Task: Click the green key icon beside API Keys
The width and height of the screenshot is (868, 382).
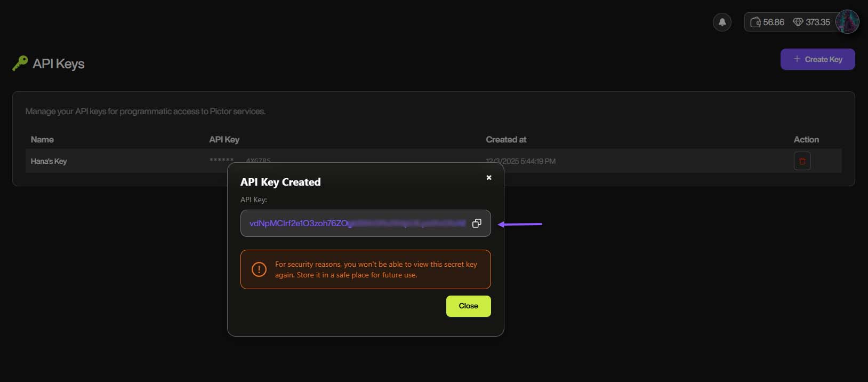Action: point(20,63)
